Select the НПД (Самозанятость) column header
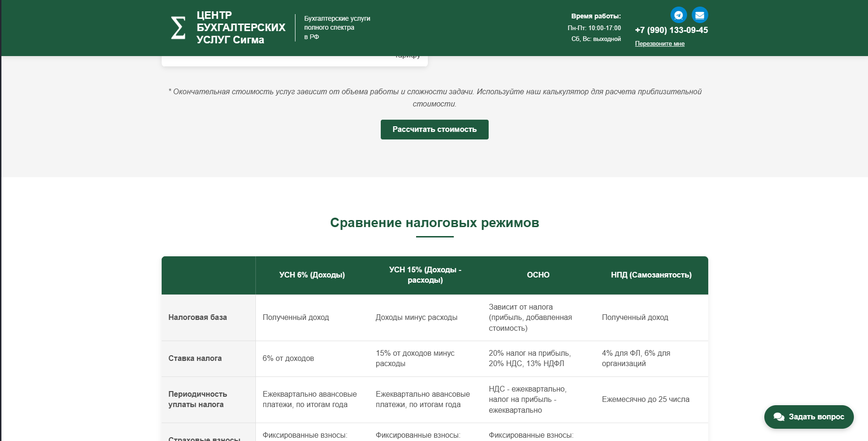The width and height of the screenshot is (868, 441). click(651, 275)
